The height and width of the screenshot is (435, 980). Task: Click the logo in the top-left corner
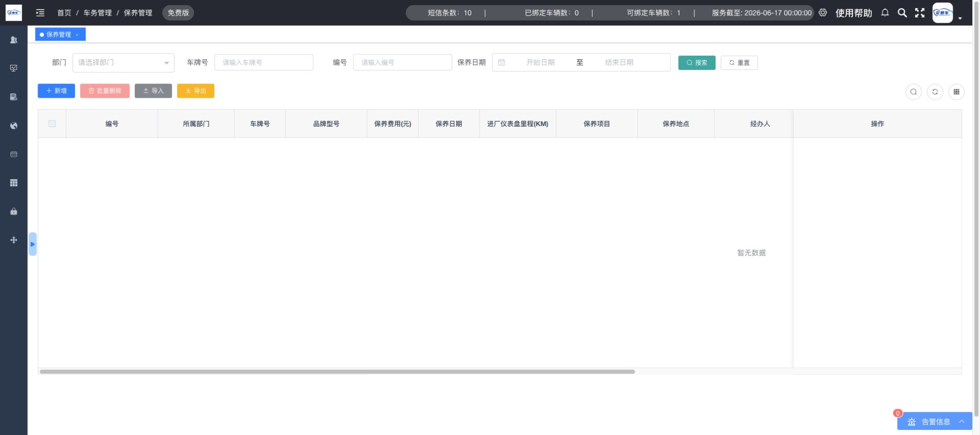(13, 12)
